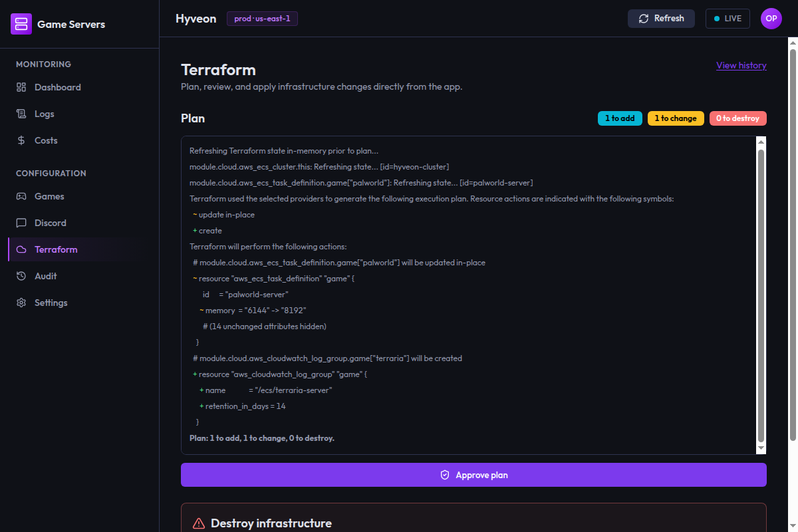Click the Settings gear icon
The width and height of the screenshot is (798, 532).
[x=21, y=303]
